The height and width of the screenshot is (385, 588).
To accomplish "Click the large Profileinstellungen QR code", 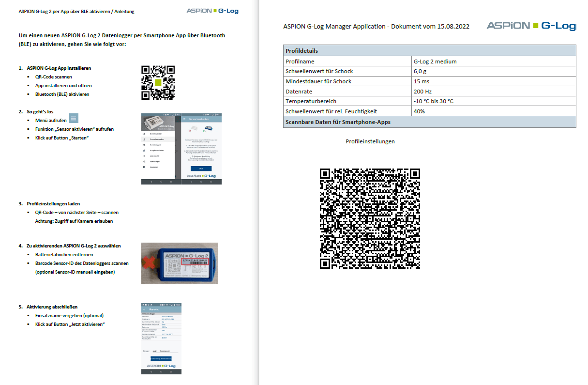I will coord(370,218).
